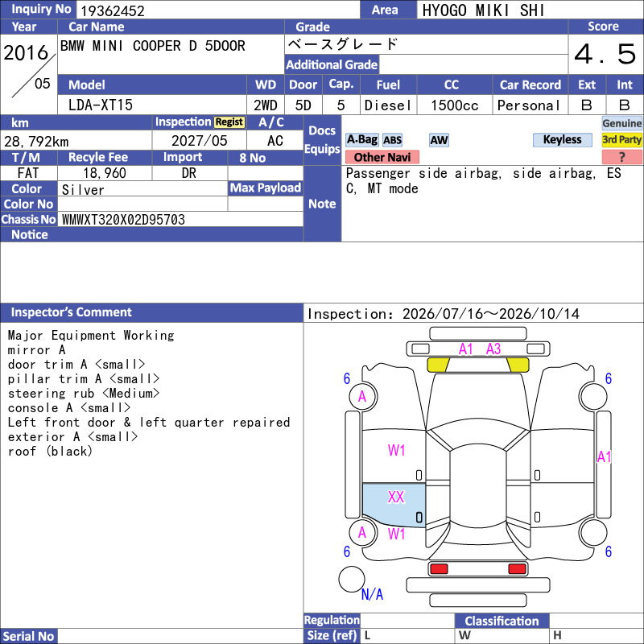Click the ABS equipment badge

392,140
